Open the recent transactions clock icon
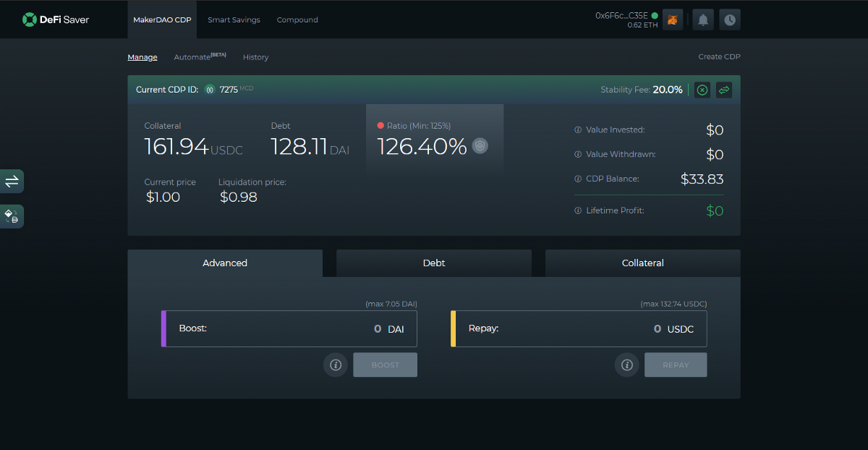 click(731, 20)
